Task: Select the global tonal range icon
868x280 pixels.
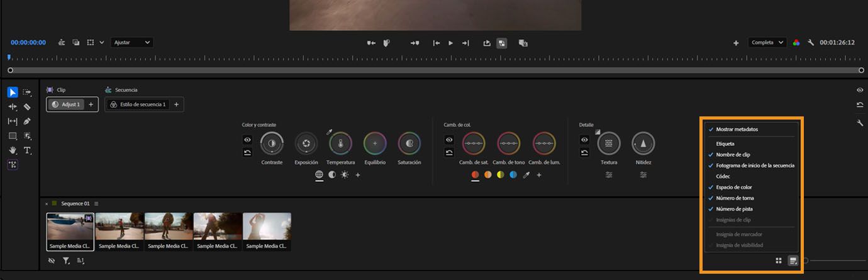Action: [319, 174]
